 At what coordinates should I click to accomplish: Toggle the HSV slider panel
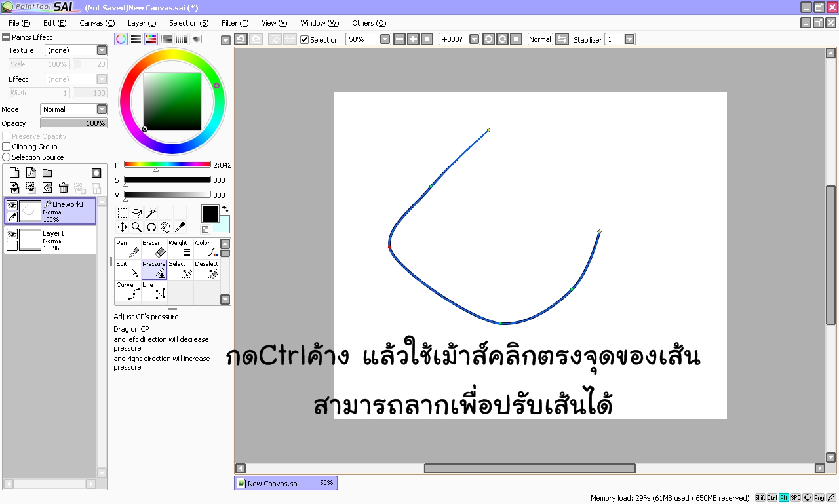click(x=151, y=39)
